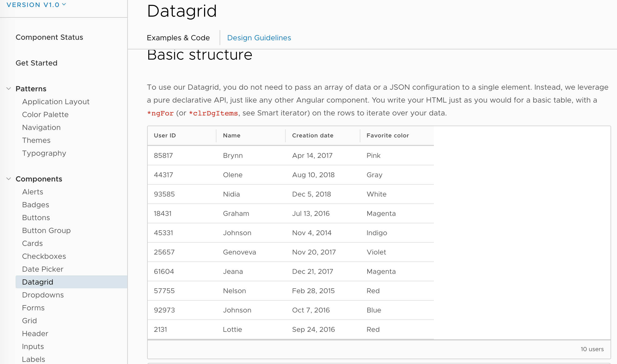Click the Name column header
Screen dimensions: 617x364
(x=231, y=136)
